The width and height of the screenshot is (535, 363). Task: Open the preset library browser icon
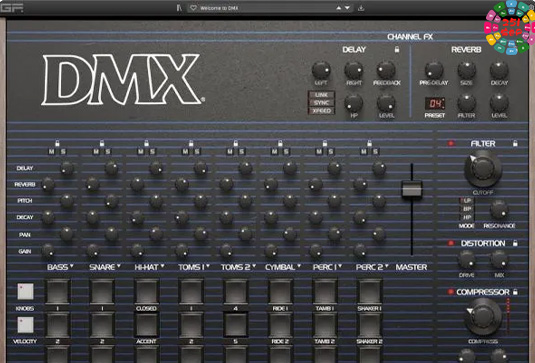[x=179, y=8]
